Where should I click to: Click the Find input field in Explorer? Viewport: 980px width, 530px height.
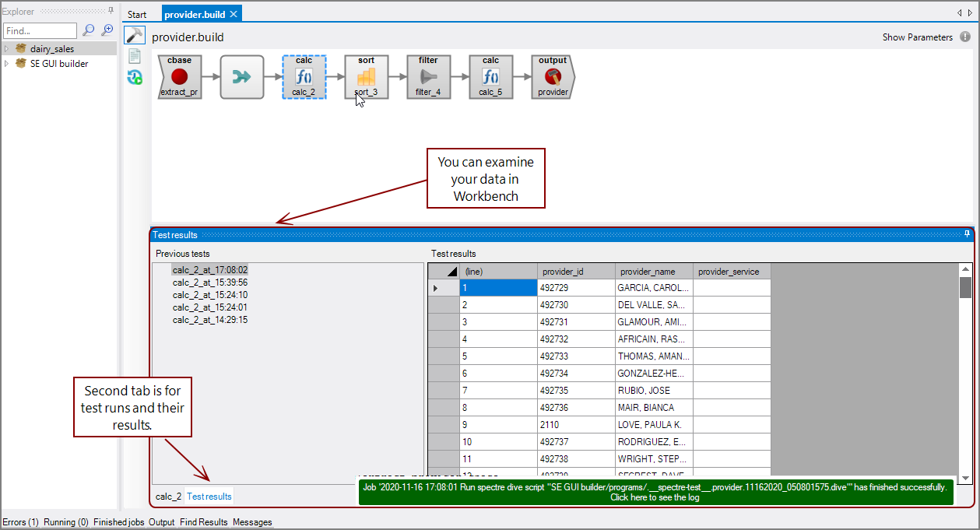pyautogui.click(x=40, y=31)
